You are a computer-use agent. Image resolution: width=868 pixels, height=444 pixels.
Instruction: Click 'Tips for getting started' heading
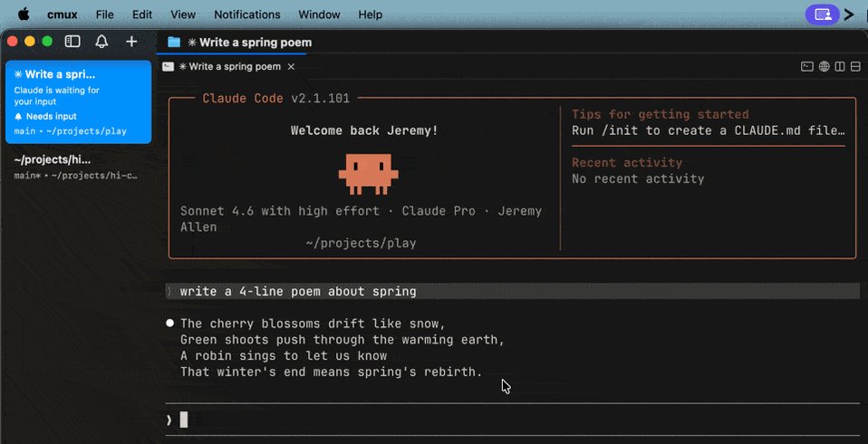[x=661, y=114]
